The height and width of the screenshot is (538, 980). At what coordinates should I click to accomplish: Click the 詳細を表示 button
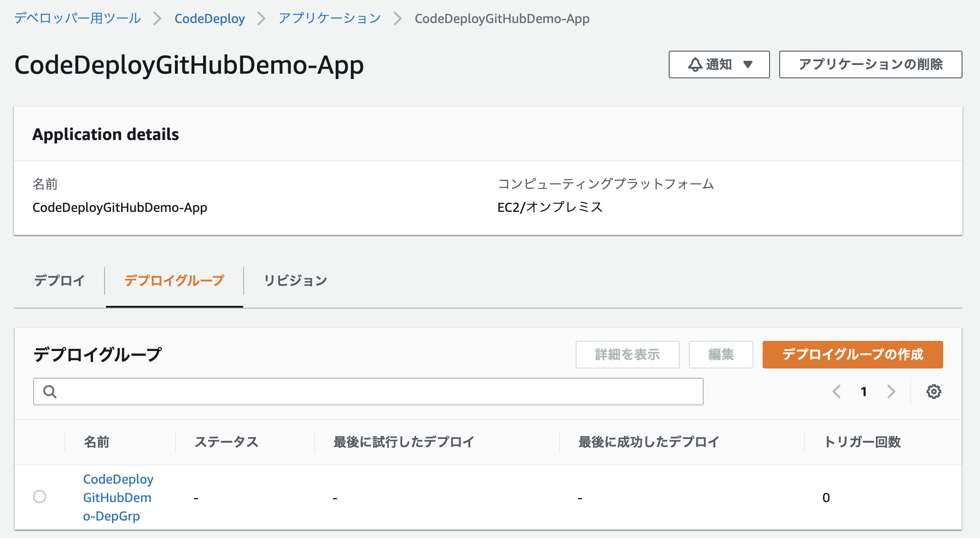tap(628, 355)
